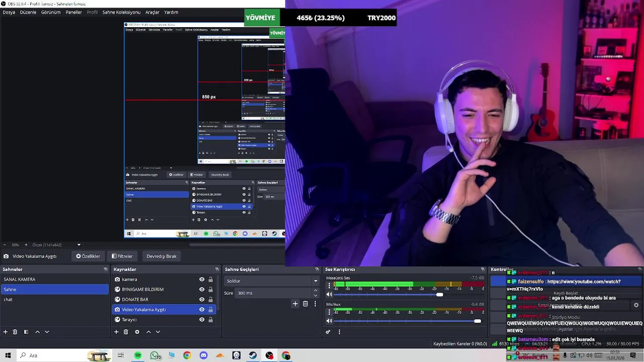Delete selected source with the Kaynaklar trash icon
The image size is (644, 362).
pyautogui.click(x=126, y=332)
